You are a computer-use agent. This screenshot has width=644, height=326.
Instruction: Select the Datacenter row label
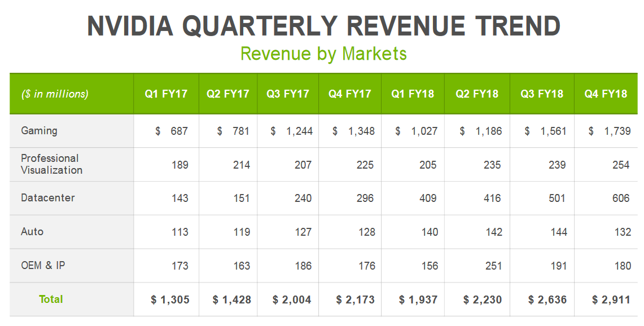[47, 198]
